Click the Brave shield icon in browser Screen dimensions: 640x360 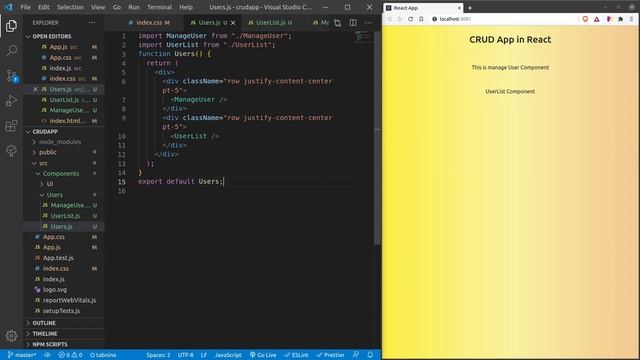[585, 19]
